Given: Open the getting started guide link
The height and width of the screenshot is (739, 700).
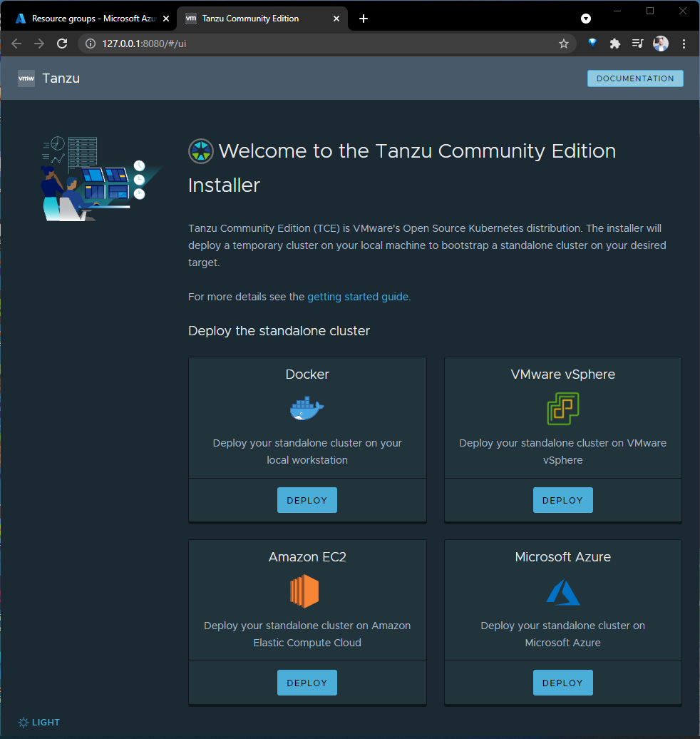Looking at the screenshot, I should point(358,297).
